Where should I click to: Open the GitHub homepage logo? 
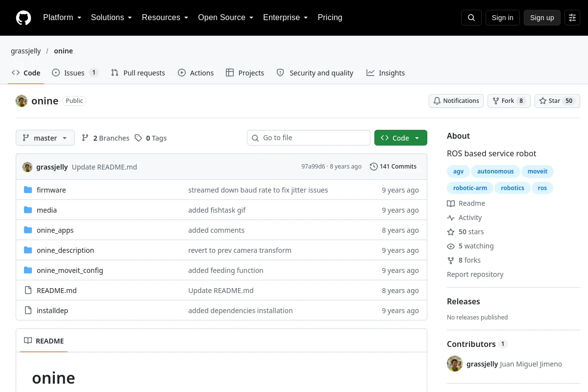coord(24,18)
